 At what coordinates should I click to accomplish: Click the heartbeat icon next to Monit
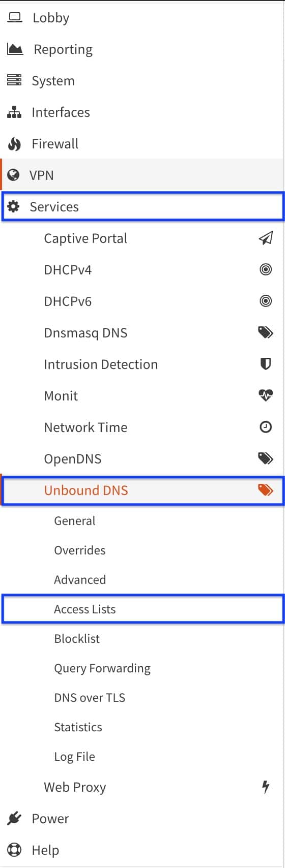(266, 395)
